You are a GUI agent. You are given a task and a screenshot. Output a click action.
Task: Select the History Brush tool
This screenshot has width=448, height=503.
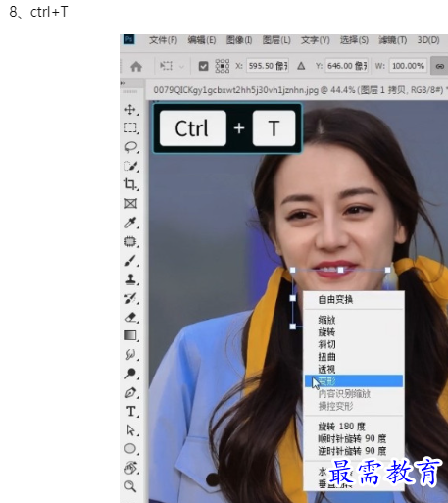coord(130,298)
